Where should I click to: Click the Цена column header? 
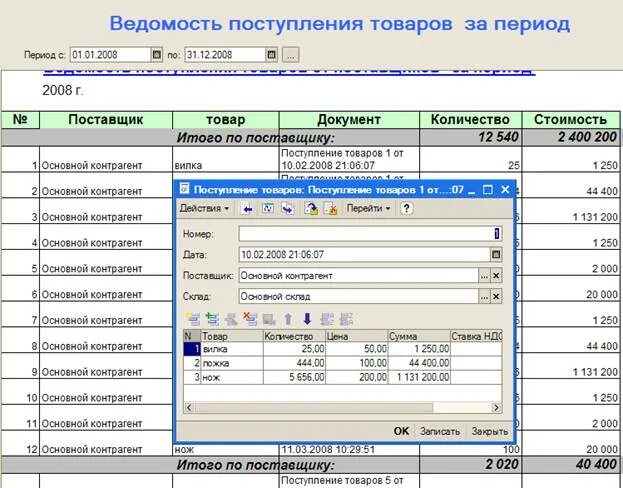356,336
